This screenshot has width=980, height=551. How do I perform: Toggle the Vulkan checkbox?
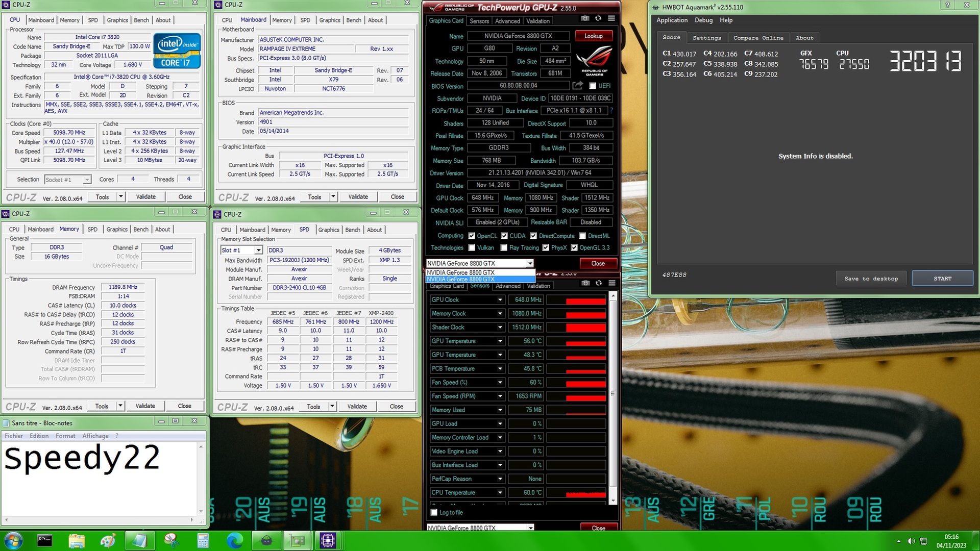472,247
